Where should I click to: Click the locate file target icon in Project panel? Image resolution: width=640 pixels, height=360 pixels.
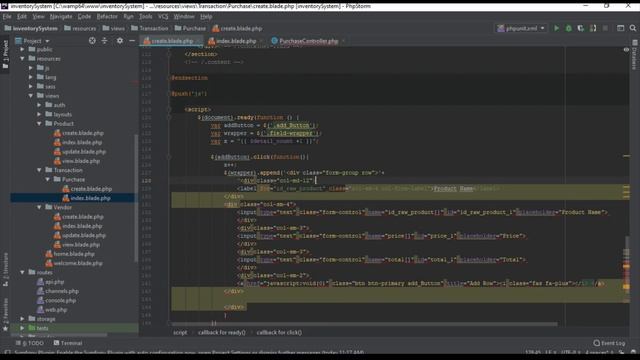[92, 41]
